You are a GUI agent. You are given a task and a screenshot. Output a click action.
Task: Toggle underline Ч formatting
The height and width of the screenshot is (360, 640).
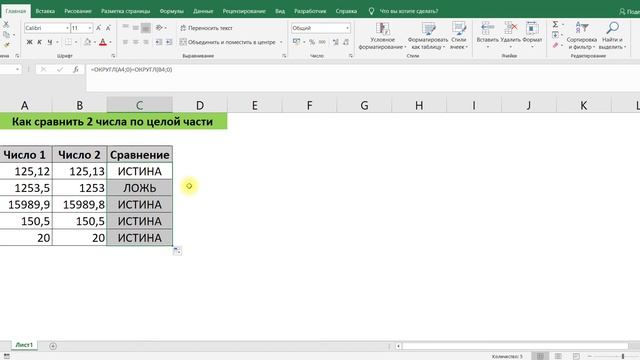(x=50, y=42)
